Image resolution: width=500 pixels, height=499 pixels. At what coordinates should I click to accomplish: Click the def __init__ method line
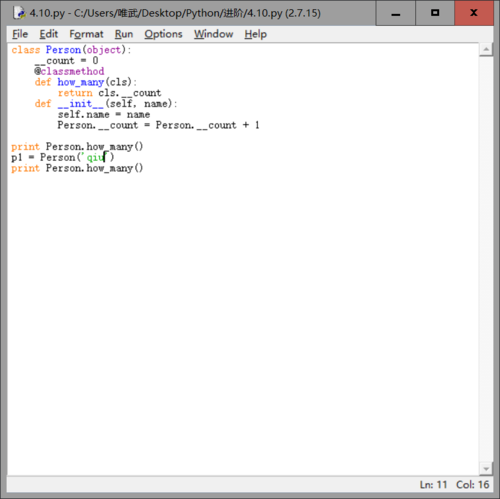point(106,104)
